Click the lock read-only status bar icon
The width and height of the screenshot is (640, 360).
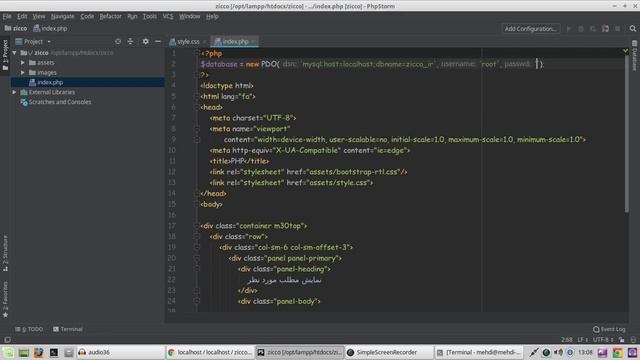pyautogui.click(x=621, y=340)
